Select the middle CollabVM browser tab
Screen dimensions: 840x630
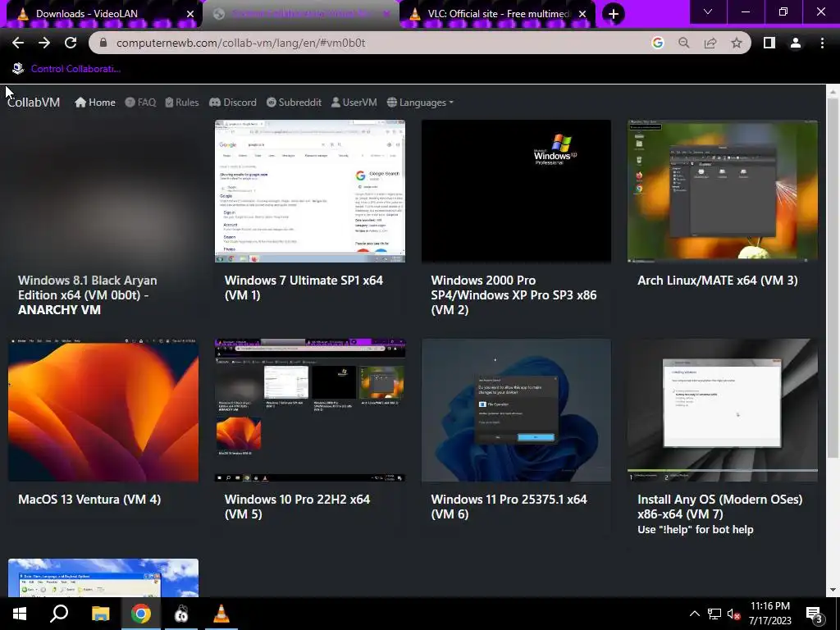pyautogui.click(x=300, y=14)
